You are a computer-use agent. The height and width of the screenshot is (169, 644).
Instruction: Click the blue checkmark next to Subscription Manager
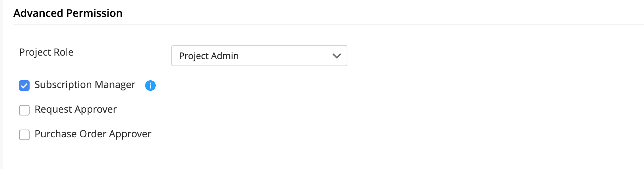point(24,86)
